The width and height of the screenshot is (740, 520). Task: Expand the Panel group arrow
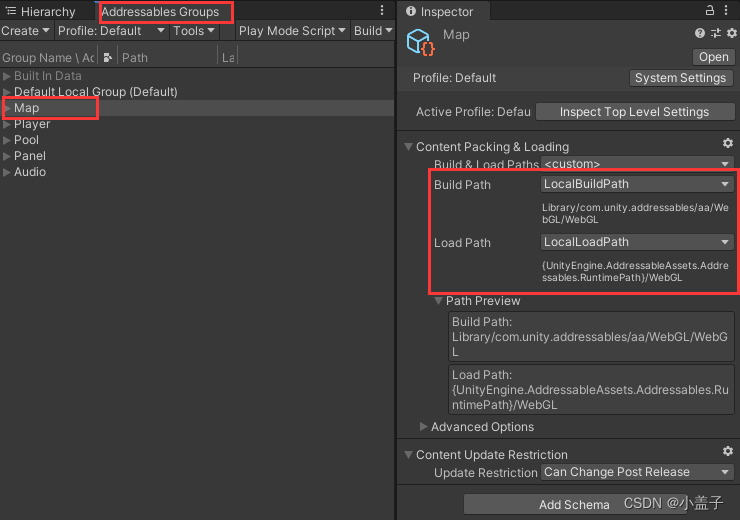pos(7,156)
